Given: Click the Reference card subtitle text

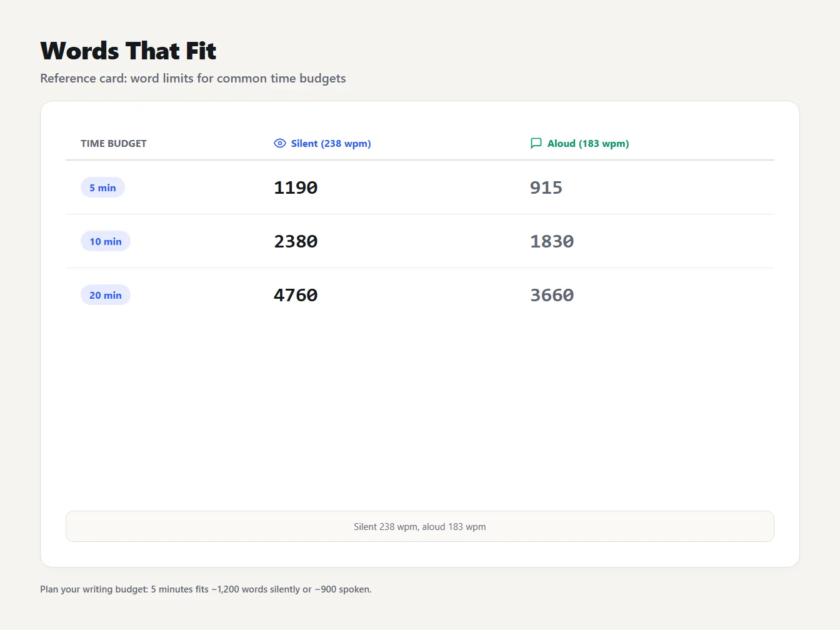Looking at the screenshot, I should click(193, 78).
